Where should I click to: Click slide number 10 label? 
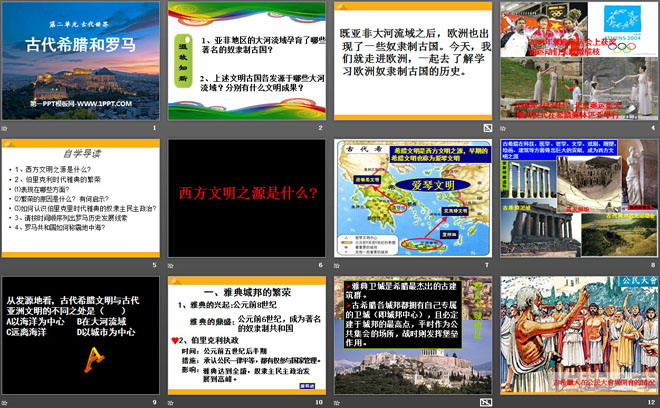[319, 402]
